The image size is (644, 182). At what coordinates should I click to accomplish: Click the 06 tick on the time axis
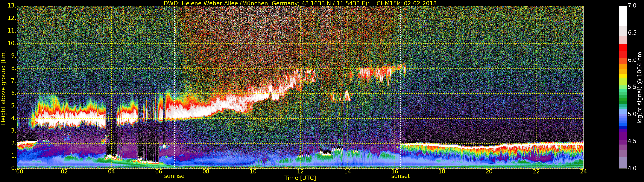pos(159,172)
